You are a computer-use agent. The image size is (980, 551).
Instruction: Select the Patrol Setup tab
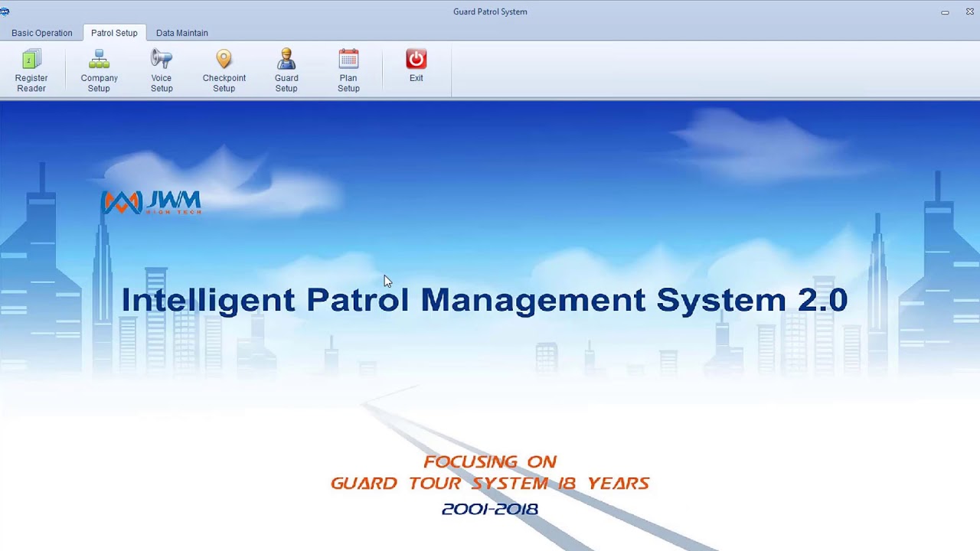tap(114, 33)
